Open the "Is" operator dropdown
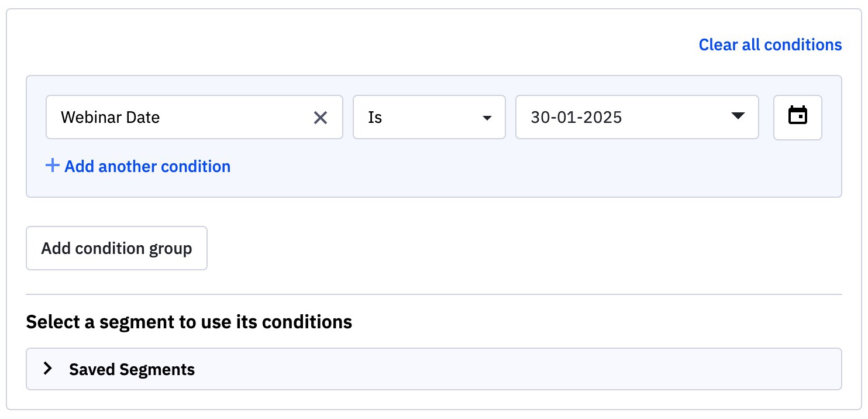This screenshot has height=419, width=868. coord(428,118)
